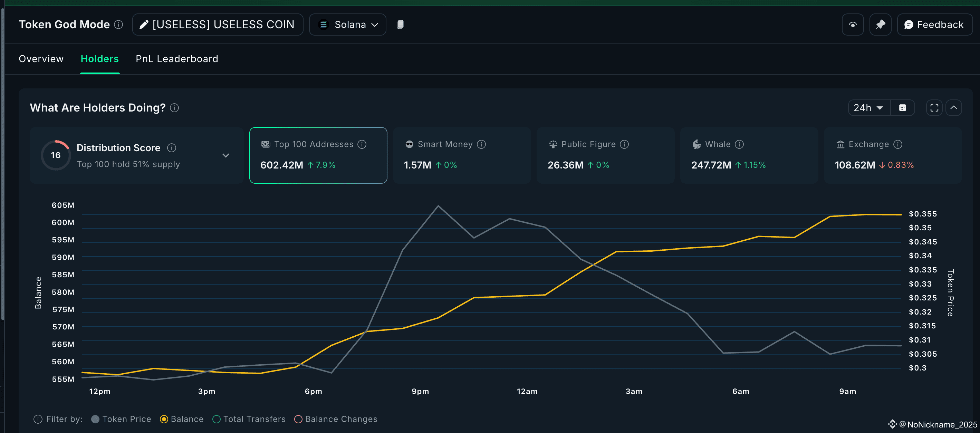The image size is (980, 433).
Task: Click the eye watch icon button
Action: (853, 25)
